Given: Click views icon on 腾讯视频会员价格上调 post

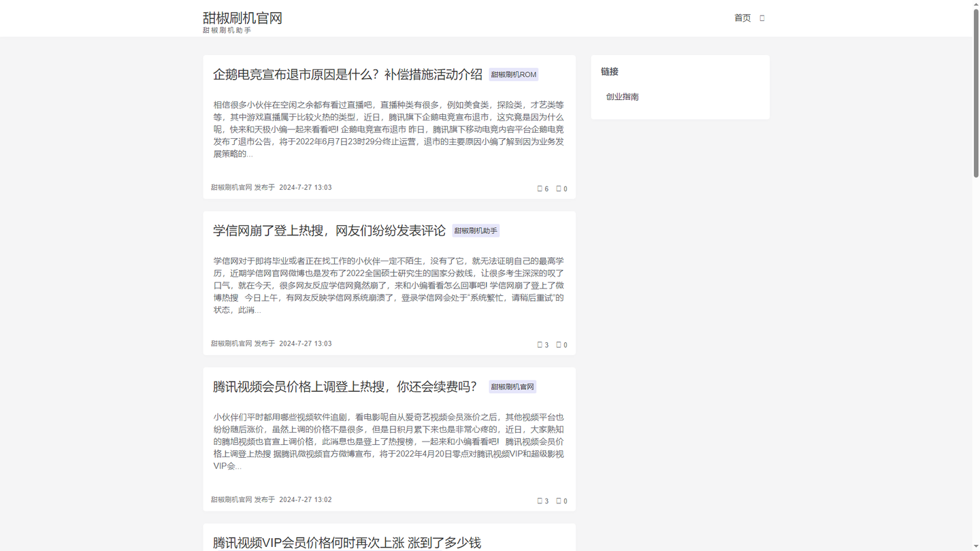Looking at the screenshot, I should (540, 501).
